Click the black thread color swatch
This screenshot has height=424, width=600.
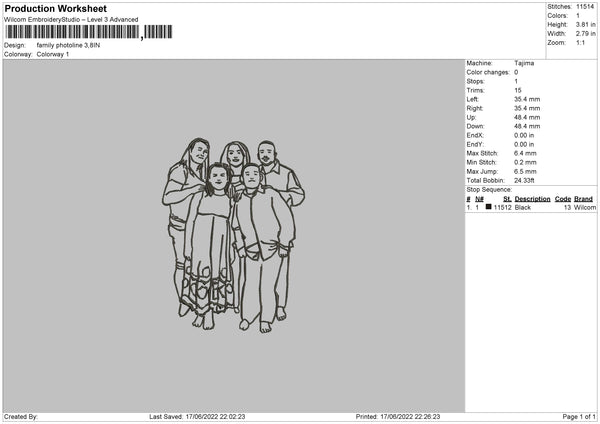click(488, 207)
